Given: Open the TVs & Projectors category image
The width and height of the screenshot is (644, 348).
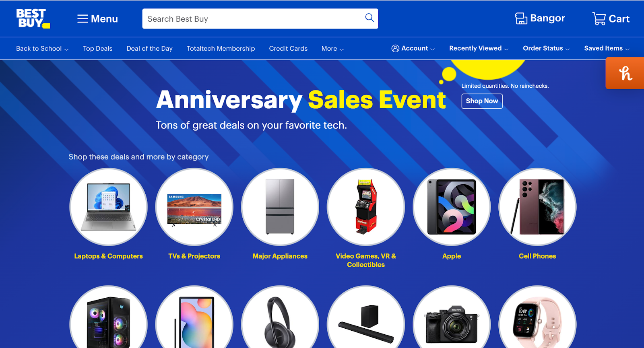Looking at the screenshot, I should (x=194, y=207).
